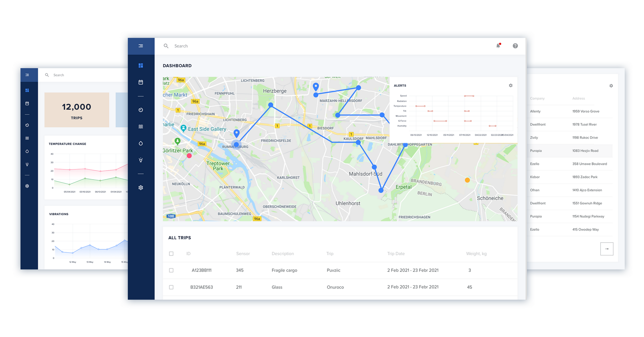Click the red dot marker near Görlitzer Park
The height and width of the screenshot is (337, 644).
(x=189, y=156)
